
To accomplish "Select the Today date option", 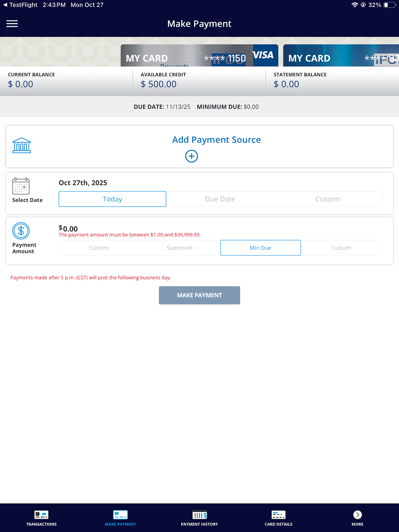I will [x=112, y=199].
